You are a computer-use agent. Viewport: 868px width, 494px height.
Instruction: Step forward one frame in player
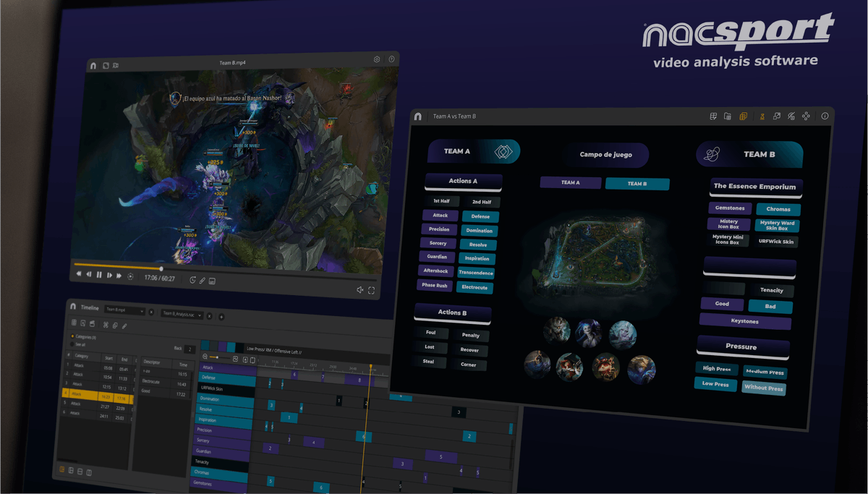click(x=109, y=276)
